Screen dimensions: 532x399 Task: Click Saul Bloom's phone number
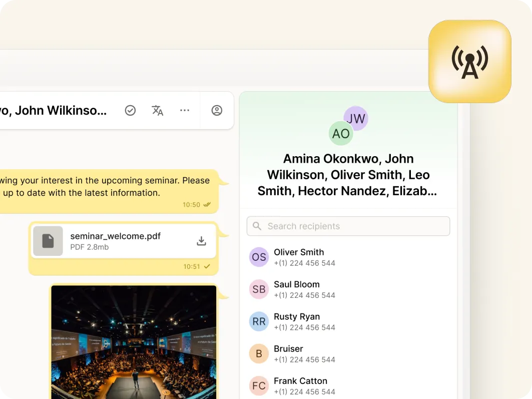coord(305,295)
